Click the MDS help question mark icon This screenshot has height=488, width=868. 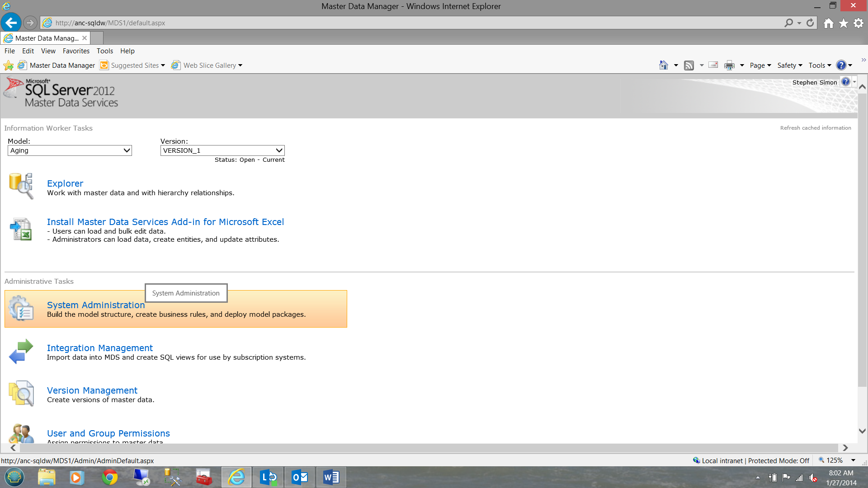point(845,82)
